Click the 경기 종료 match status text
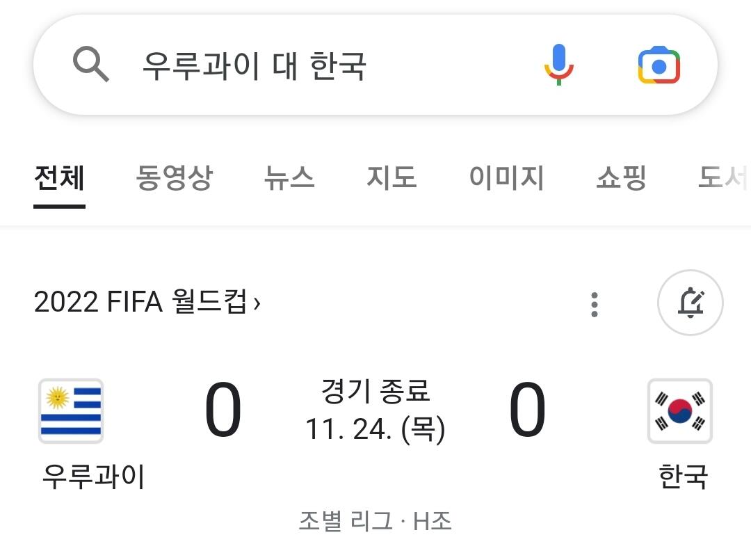This screenshot has height=560, width=751. point(375,391)
